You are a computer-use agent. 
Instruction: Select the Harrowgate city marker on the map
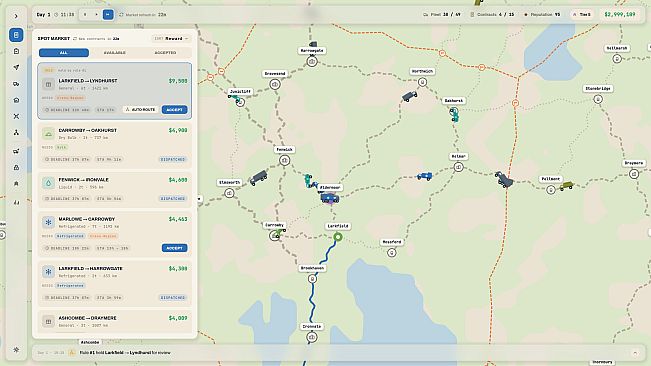312,62
